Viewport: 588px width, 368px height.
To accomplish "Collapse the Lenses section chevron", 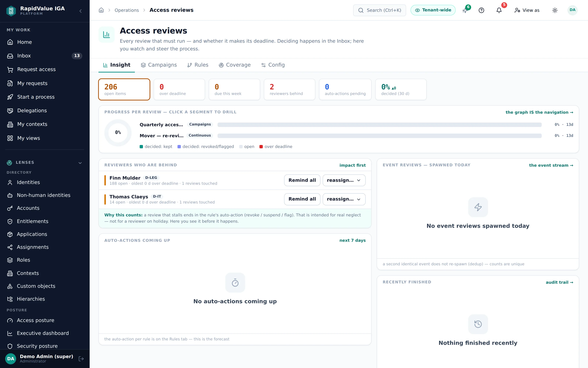I will click(80, 163).
